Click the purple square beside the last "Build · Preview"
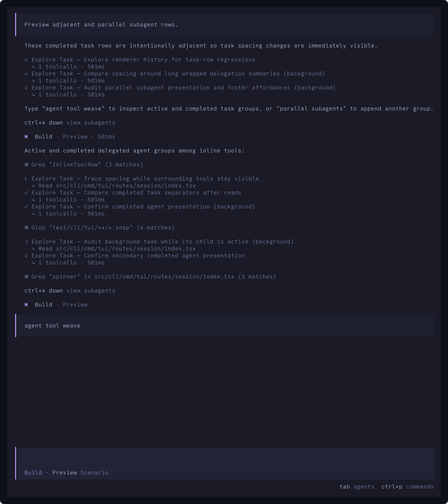 26,304
